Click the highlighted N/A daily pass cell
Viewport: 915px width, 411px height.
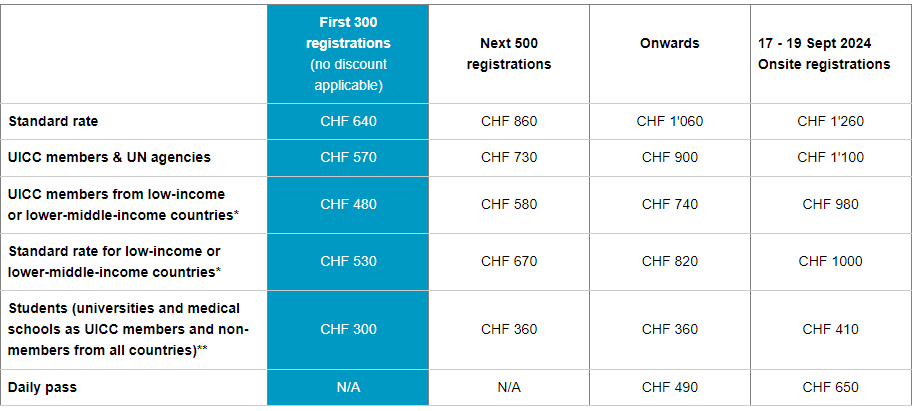click(x=348, y=387)
